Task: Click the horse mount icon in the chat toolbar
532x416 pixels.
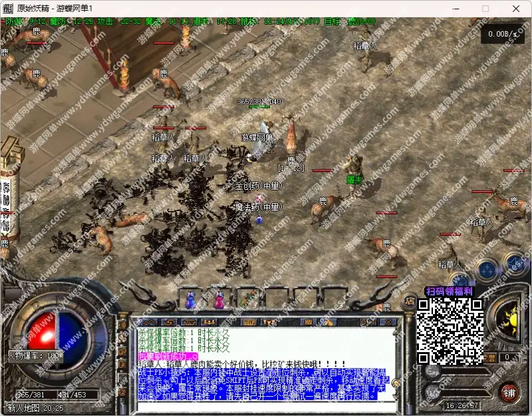Action: (327, 322)
